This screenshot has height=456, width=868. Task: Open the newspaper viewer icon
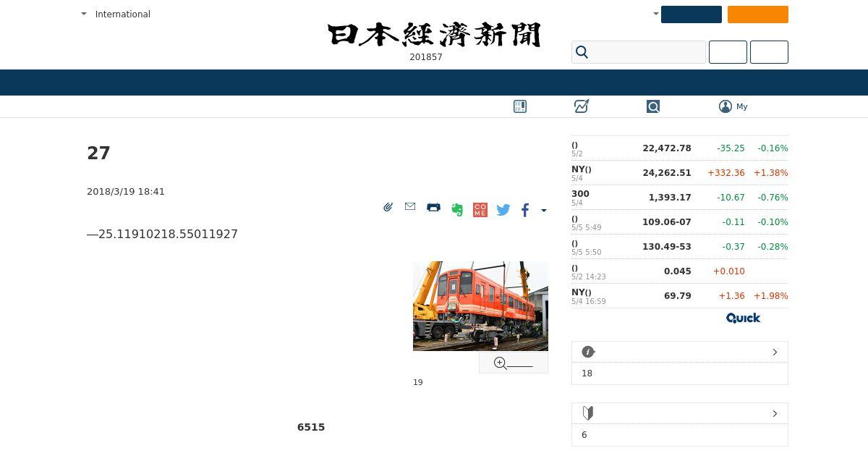[x=520, y=106]
